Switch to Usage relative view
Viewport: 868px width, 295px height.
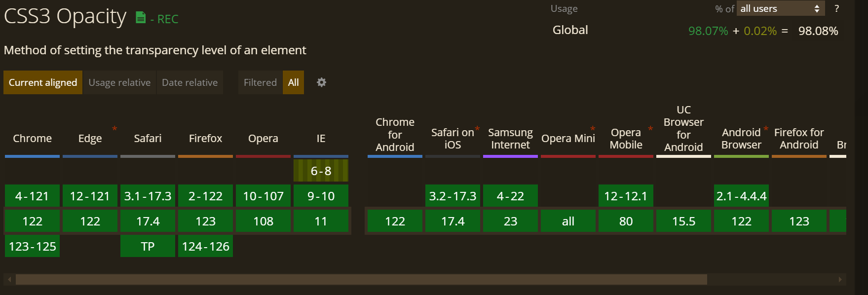(119, 82)
